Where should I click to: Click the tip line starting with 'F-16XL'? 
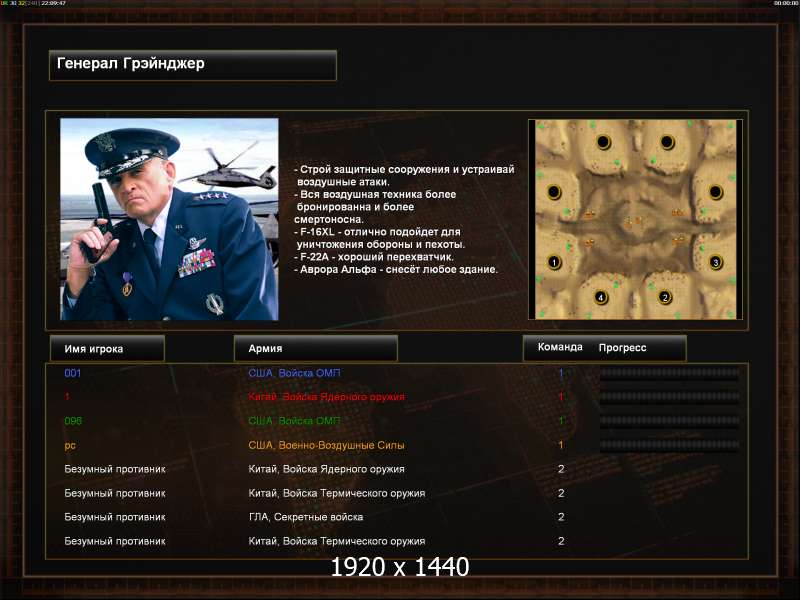[378, 232]
